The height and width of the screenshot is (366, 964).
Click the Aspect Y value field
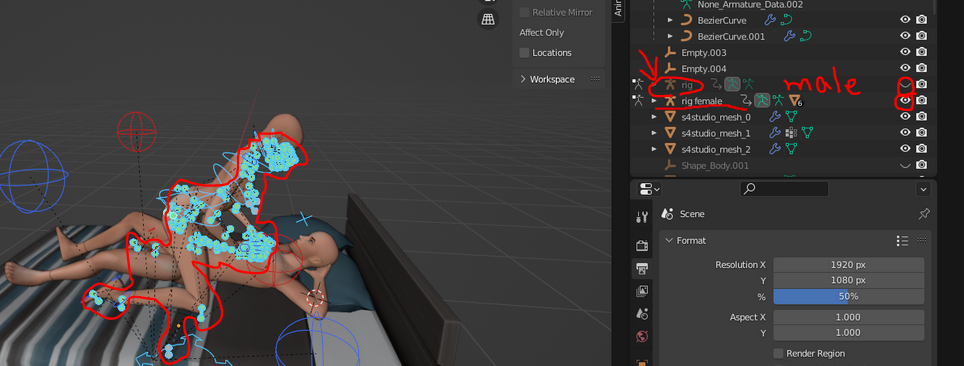coord(848,333)
